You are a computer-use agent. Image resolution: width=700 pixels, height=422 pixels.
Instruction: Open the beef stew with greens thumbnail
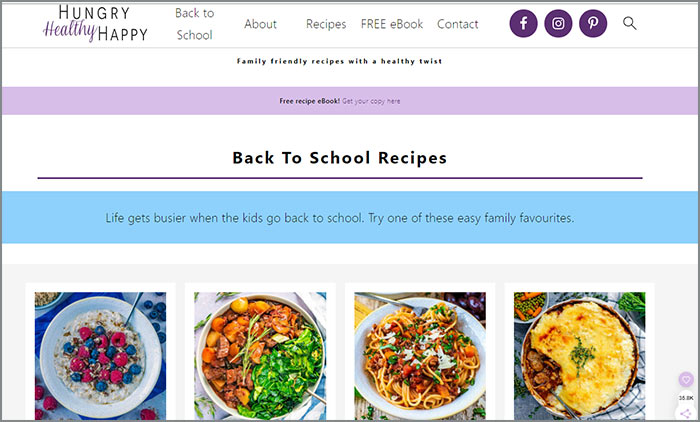(260, 356)
